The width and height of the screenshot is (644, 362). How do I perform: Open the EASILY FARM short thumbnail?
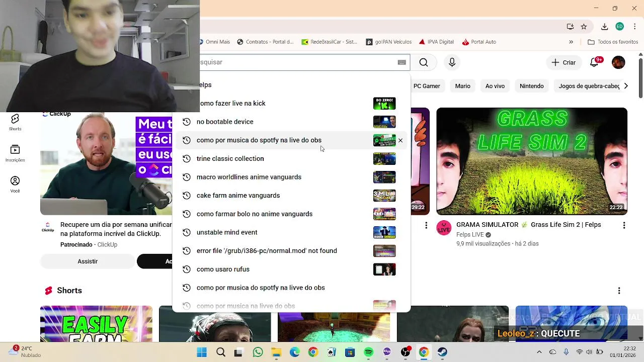[x=96, y=323]
